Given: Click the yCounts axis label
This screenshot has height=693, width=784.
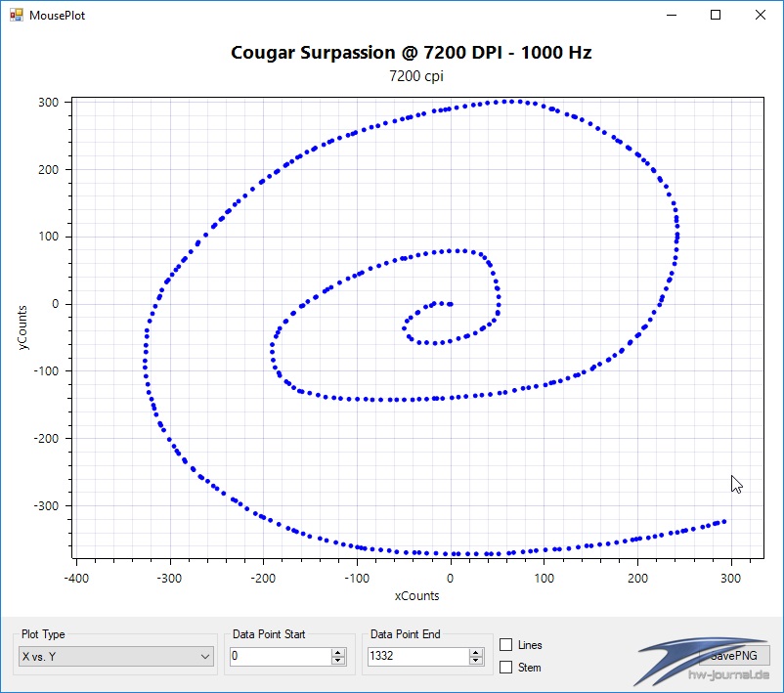Looking at the screenshot, I should point(22,327).
